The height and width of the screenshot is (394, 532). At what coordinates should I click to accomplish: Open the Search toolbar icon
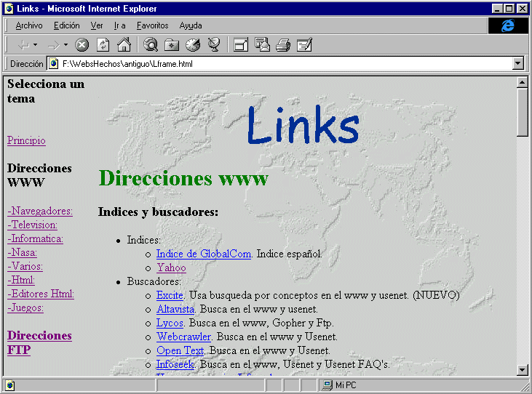point(151,45)
